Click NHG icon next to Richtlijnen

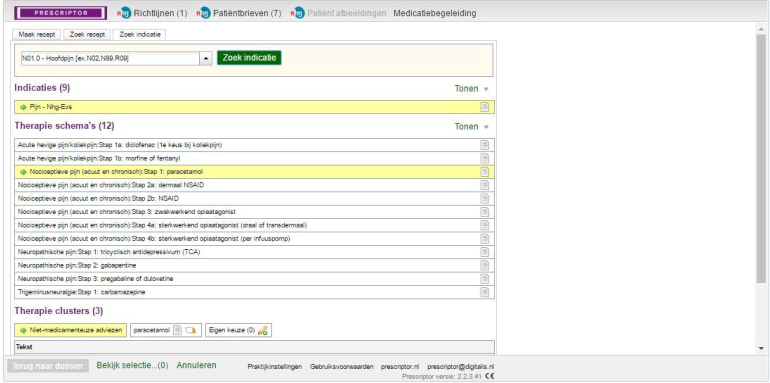(x=124, y=13)
